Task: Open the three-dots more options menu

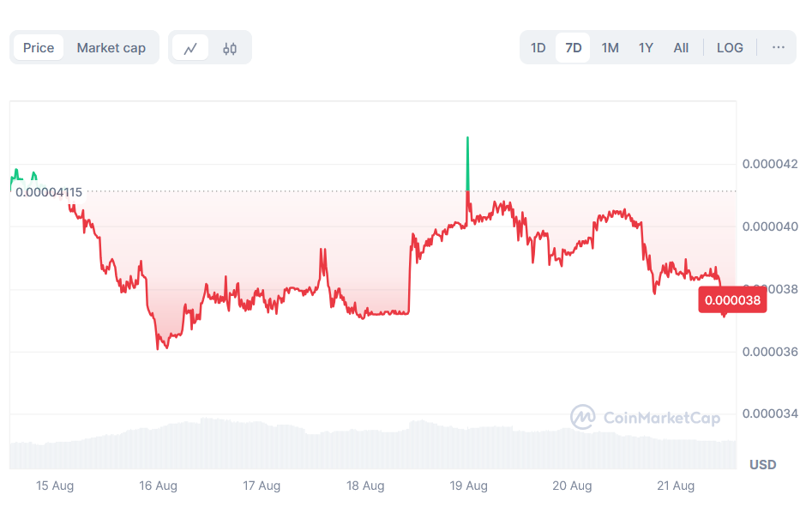Action: [778, 47]
